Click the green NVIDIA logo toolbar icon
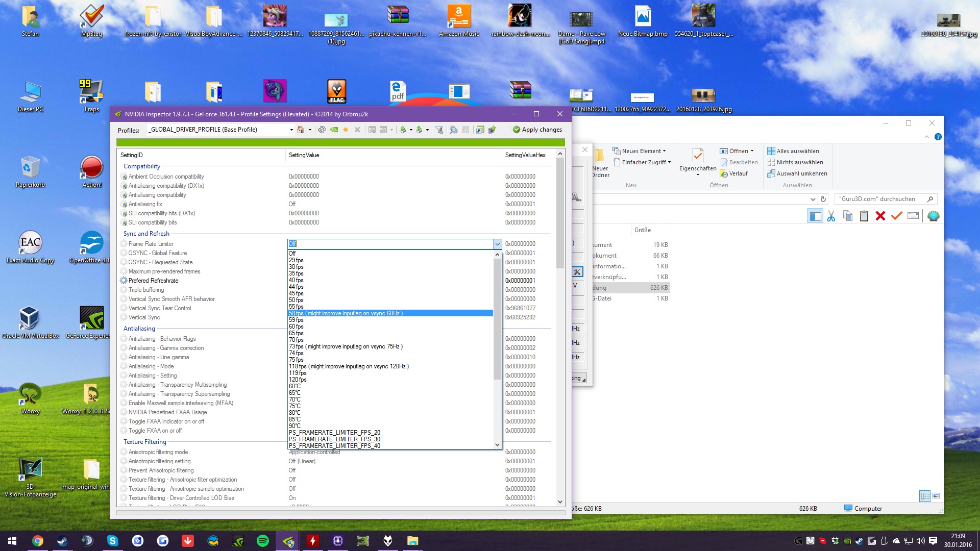 (334, 130)
